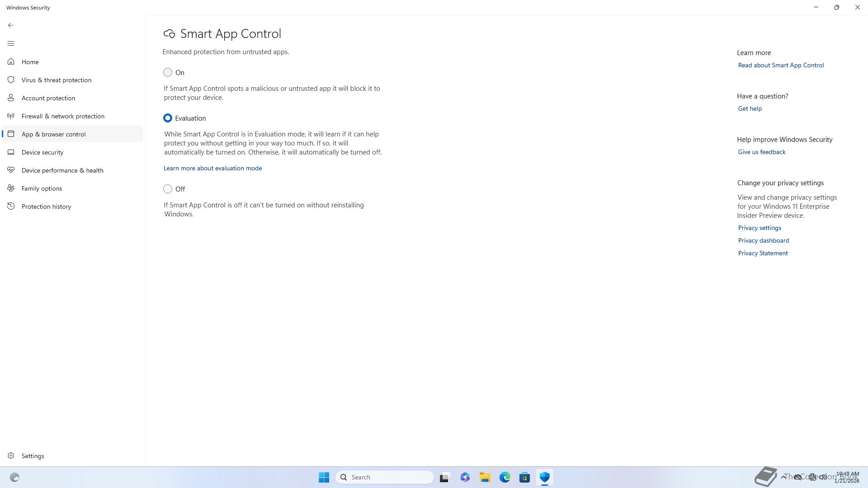
Task: Select the On radio button
Action: tap(168, 72)
